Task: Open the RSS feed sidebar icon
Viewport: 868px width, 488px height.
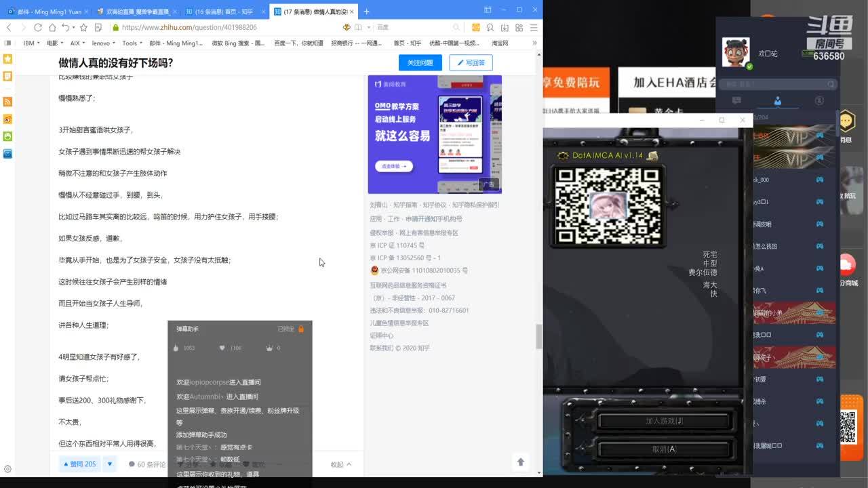Action: pos(7,102)
